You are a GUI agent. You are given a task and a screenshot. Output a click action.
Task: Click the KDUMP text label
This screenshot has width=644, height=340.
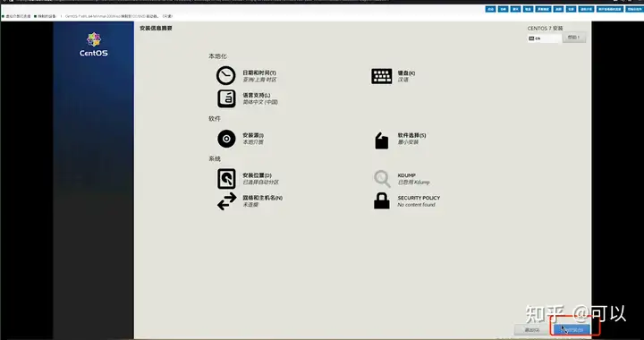point(407,175)
